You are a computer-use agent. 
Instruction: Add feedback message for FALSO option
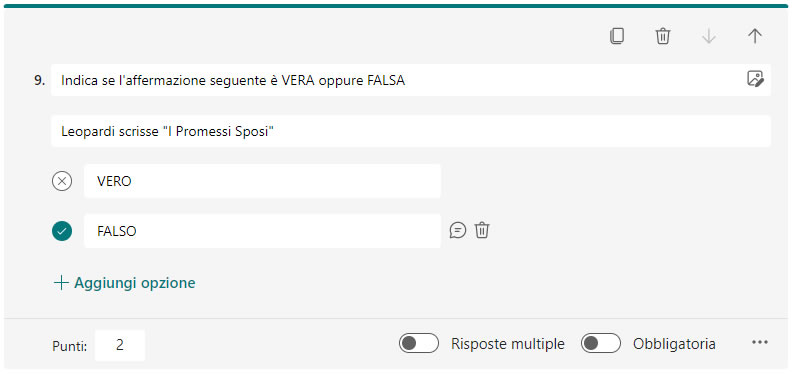(458, 231)
